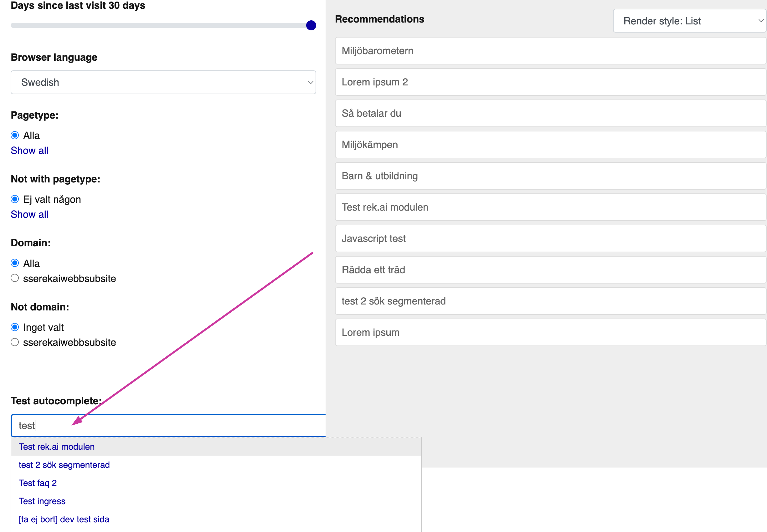Image resolution: width=767 pixels, height=532 pixels.
Task: Select Alla radio under Pagetype
Action: [x=15, y=135]
